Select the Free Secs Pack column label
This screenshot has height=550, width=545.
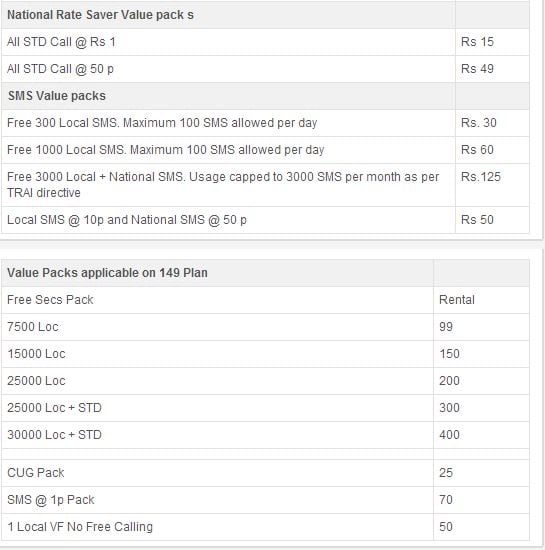[50, 300]
